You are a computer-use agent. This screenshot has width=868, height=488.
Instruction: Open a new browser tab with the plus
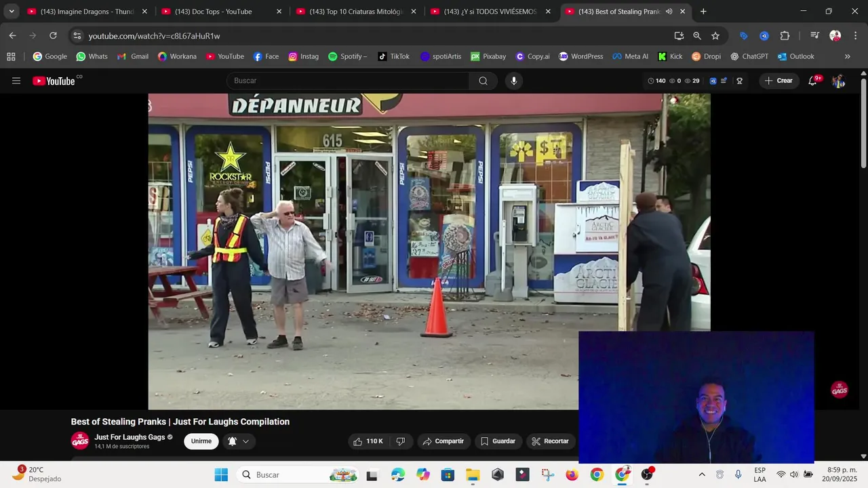click(703, 12)
